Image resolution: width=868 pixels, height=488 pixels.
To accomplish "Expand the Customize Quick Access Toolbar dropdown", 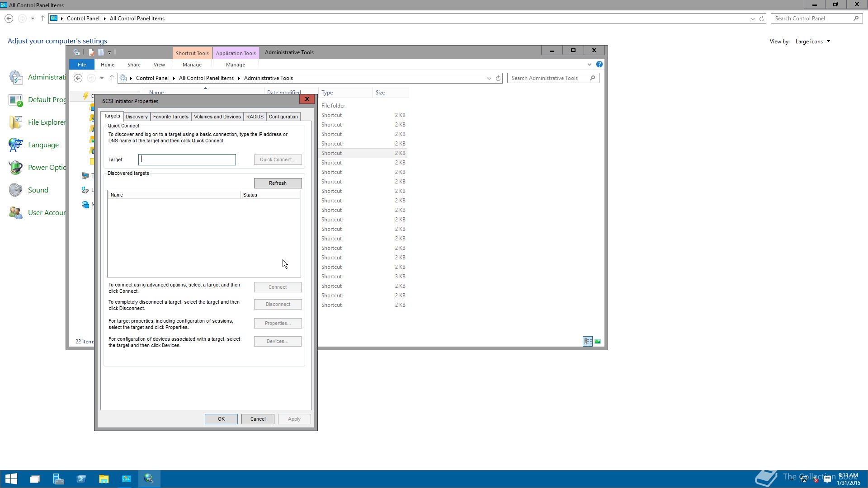I will (x=109, y=52).
